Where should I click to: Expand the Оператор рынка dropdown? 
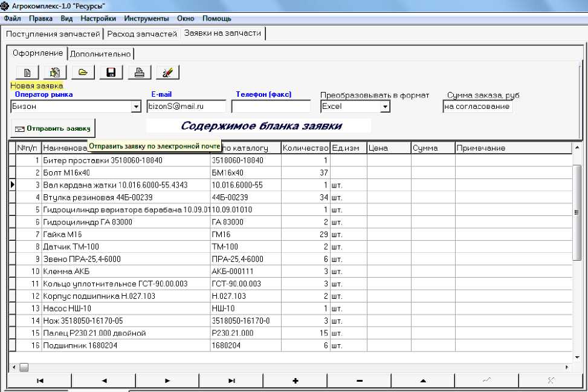[x=136, y=107]
